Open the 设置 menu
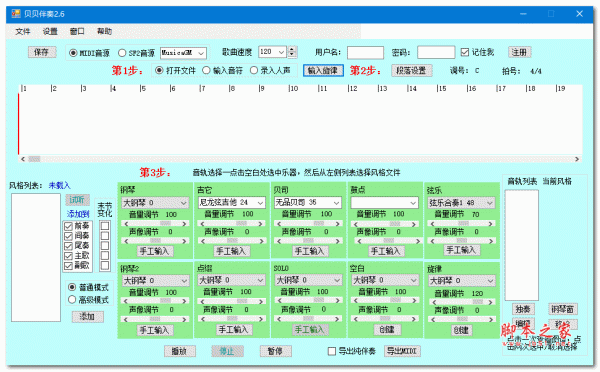The image size is (600, 372). coord(50,31)
